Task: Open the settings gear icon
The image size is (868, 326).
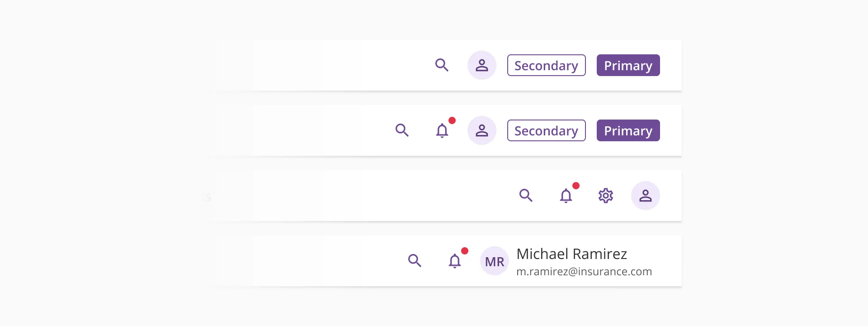Action: click(x=605, y=196)
